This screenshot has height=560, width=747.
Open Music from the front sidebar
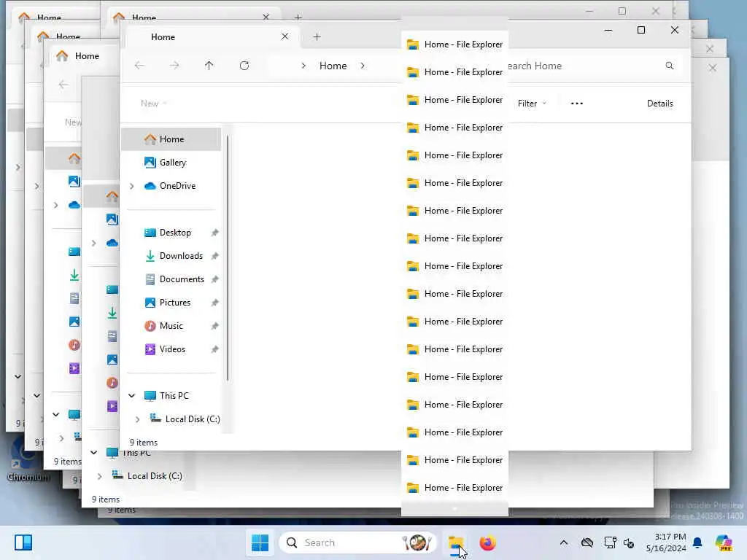(171, 326)
